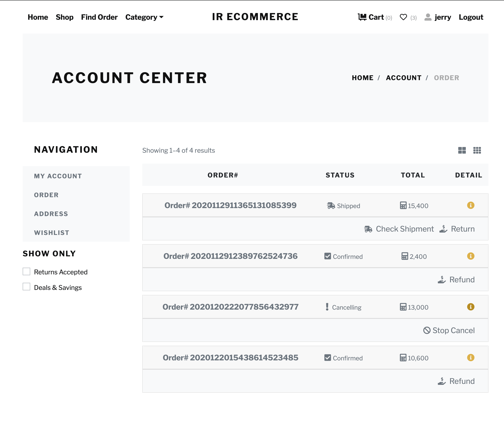Switch to three-column grid view
504x425 pixels.
[x=477, y=150]
